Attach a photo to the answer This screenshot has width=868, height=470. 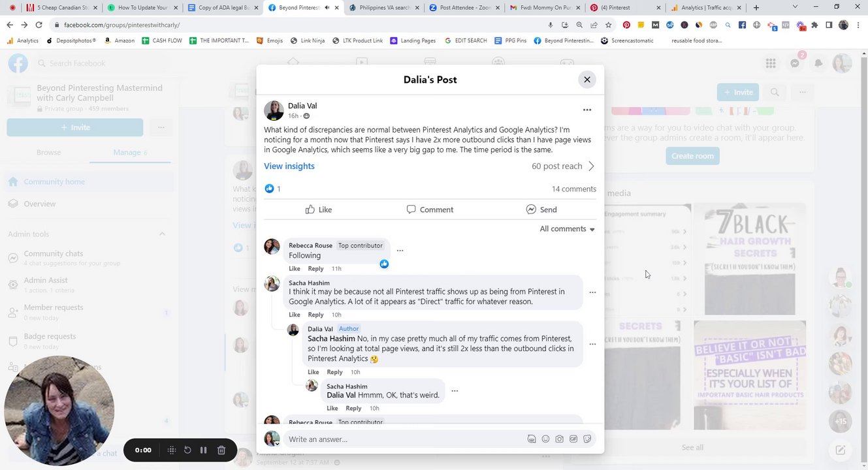coord(559,439)
